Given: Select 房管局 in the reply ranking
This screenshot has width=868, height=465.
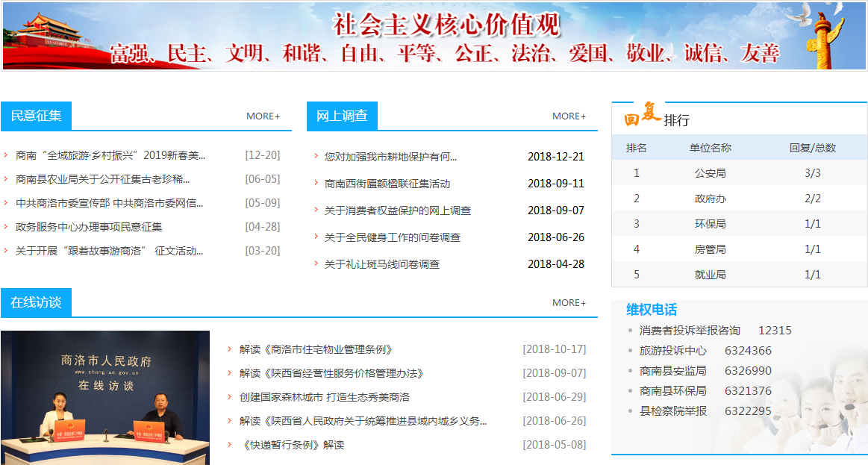Looking at the screenshot, I should 711,249.
